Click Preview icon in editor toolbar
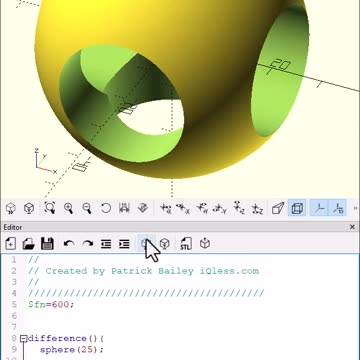 (146, 244)
